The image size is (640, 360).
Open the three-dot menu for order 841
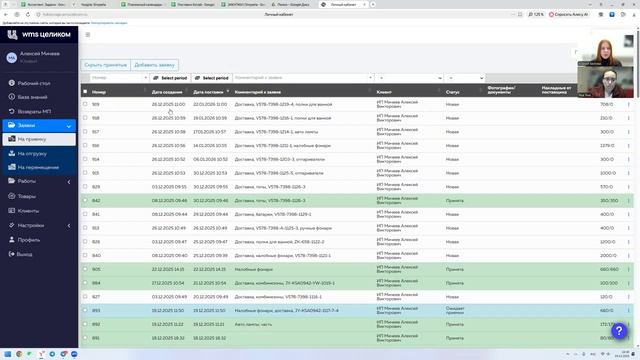tap(629, 214)
